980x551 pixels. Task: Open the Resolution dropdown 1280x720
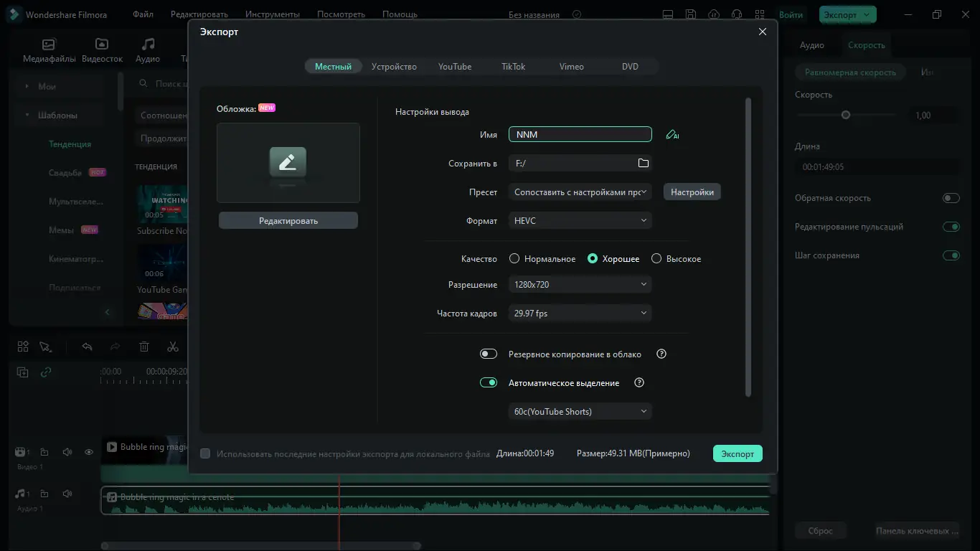pos(580,284)
